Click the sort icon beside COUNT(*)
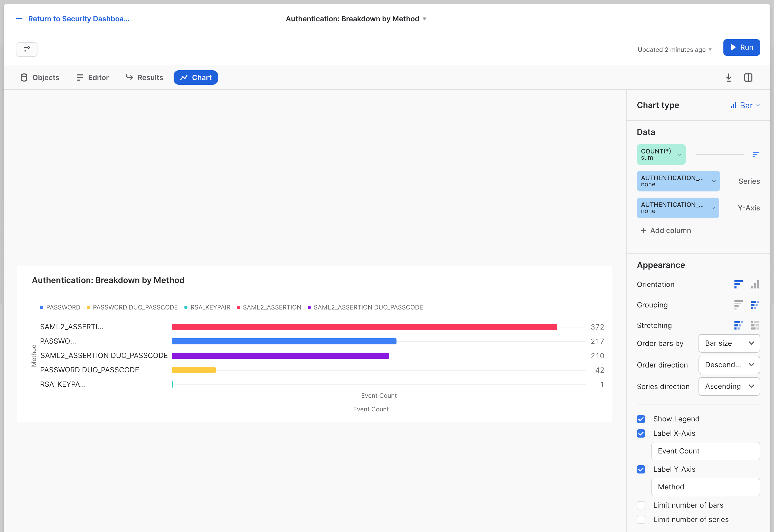The image size is (774, 532). (x=756, y=154)
